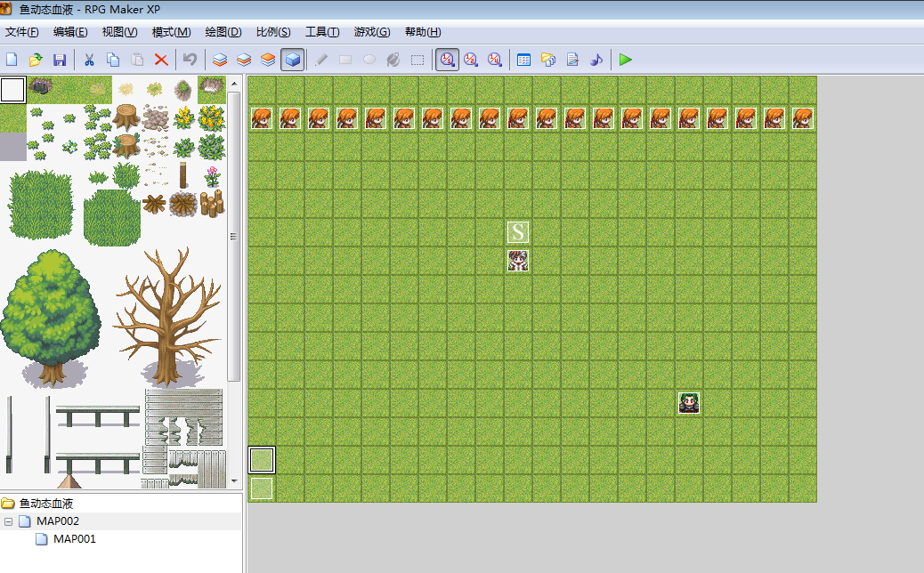Open the 工具(T) menu

(322, 32)
